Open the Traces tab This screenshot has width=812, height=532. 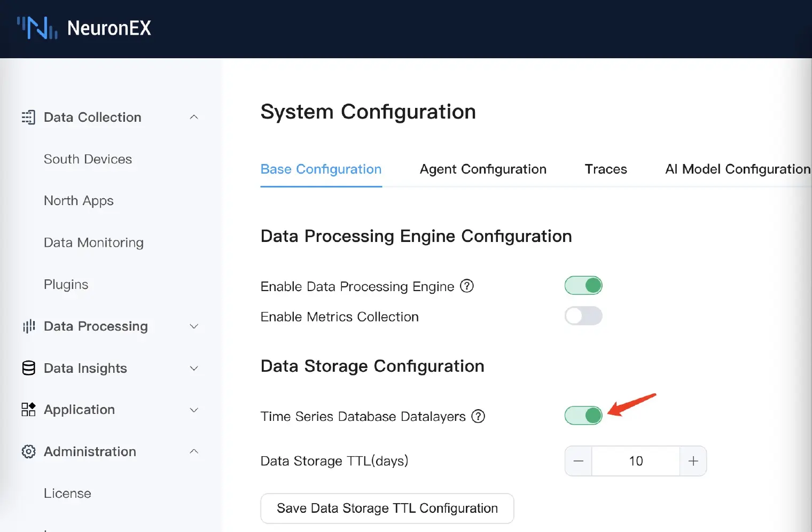point(606,169)
